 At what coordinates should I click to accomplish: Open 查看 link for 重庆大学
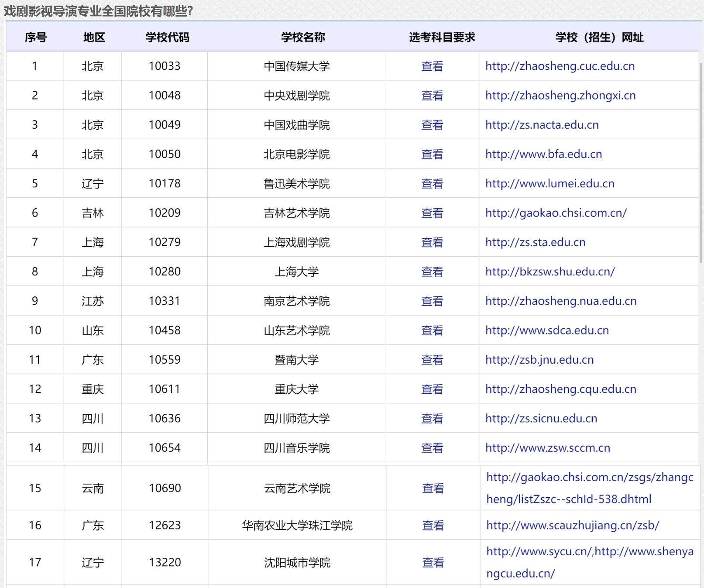[432, 389]
